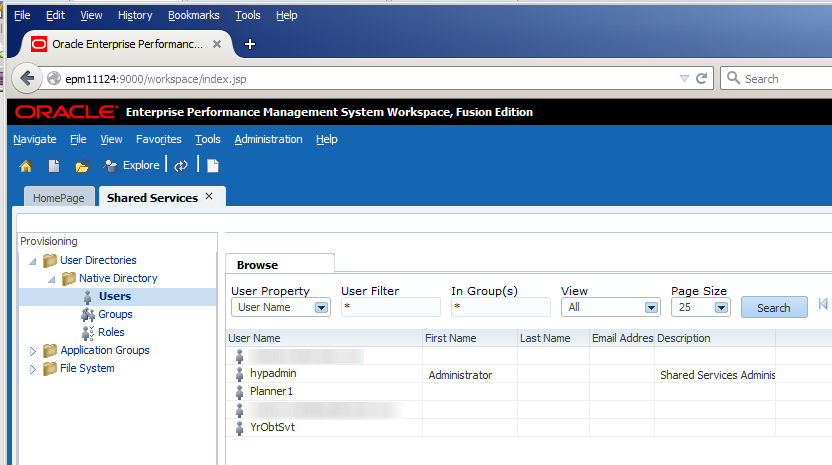Expand the File System tree node
The width and height of the screenshot is (832, 465).
[33, 369]
